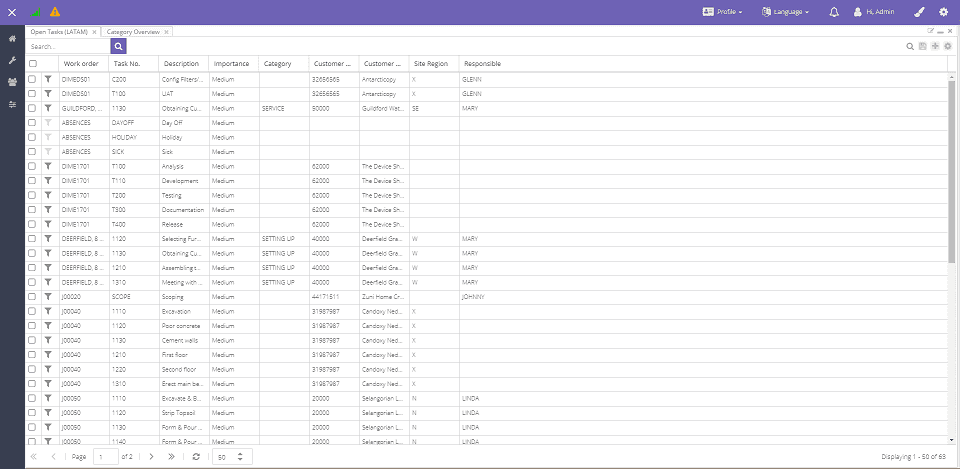Go to previous page arrow

pos(54,457)
